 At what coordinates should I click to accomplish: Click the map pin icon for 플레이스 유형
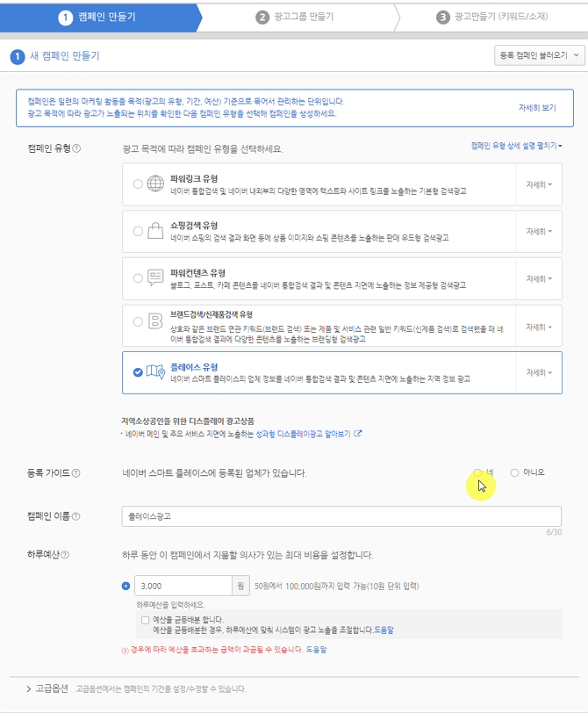pos(156,372)
